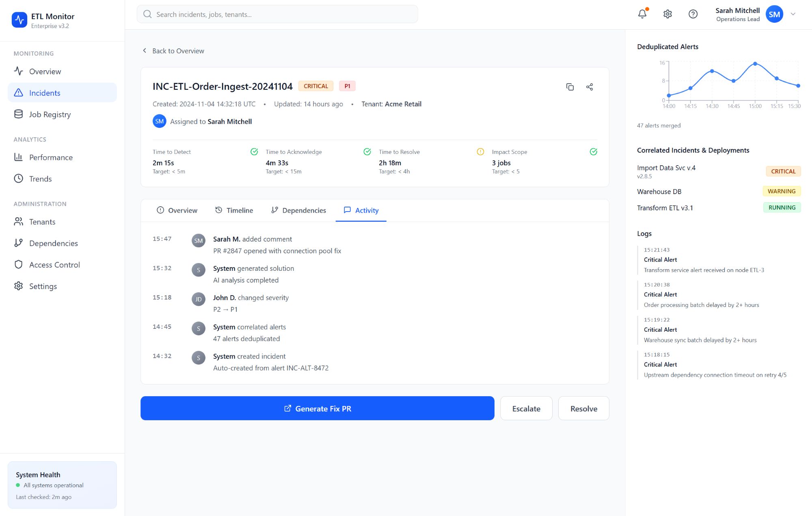Image resolution: width=812 pixels, height=516 pixels.
Task: Copy the incident ID icon
Action: pos(570,87)
